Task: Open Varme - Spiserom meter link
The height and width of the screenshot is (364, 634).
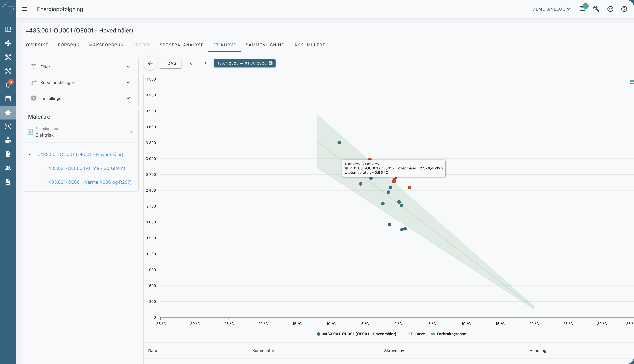Action: pyautogui.click(x=85, y=168)
